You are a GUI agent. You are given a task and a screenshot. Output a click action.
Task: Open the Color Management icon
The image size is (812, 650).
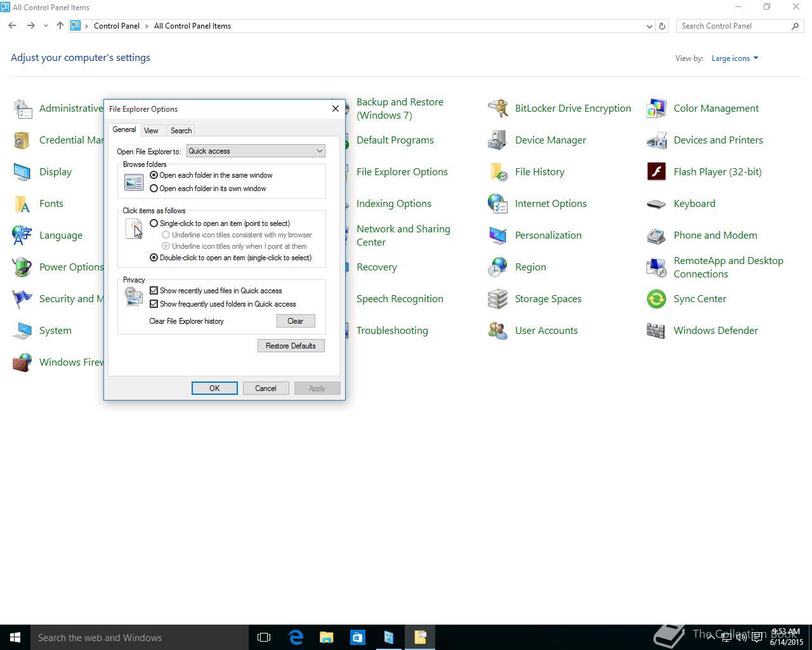(656, 109)
